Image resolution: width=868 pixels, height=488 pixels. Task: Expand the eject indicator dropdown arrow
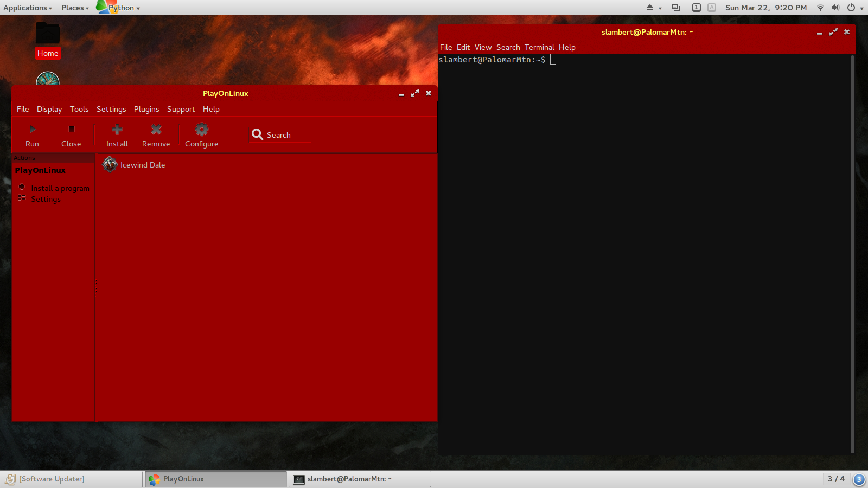[660, 8]
